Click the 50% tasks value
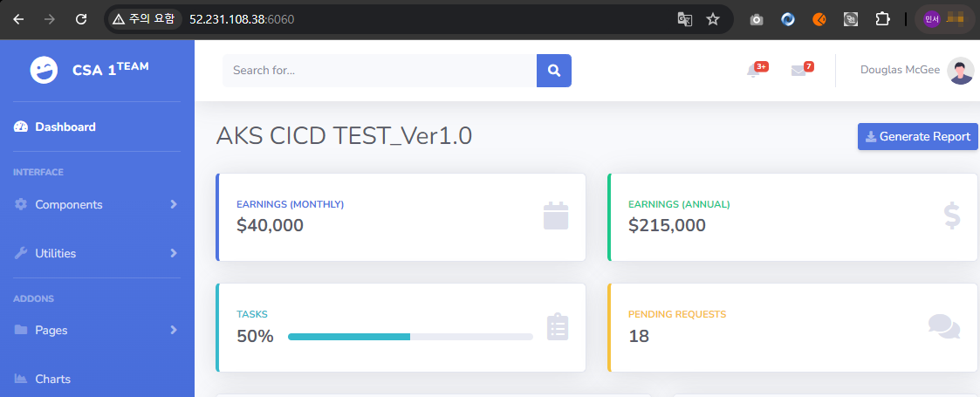The width and height of the screenshot is (980, 397). click(255, 336)
